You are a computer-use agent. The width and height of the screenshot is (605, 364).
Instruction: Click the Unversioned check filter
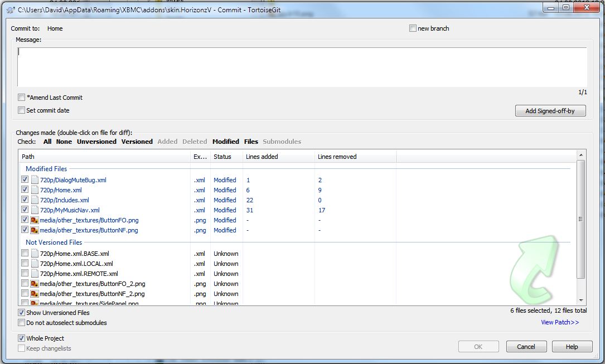coord(96,142)
